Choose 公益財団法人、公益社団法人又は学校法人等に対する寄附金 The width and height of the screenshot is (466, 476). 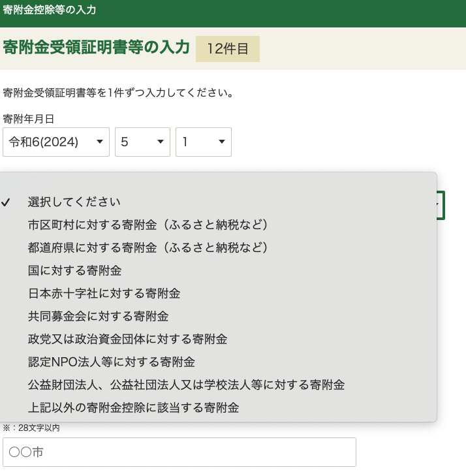point(186,385)
